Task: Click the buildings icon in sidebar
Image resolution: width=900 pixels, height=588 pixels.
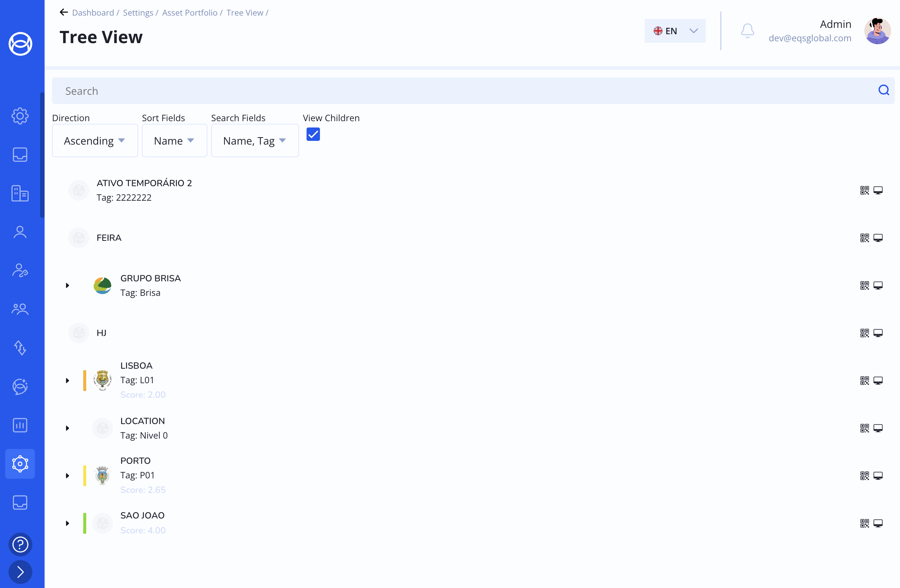Action: pyautogui.click(x=20, y=193)
